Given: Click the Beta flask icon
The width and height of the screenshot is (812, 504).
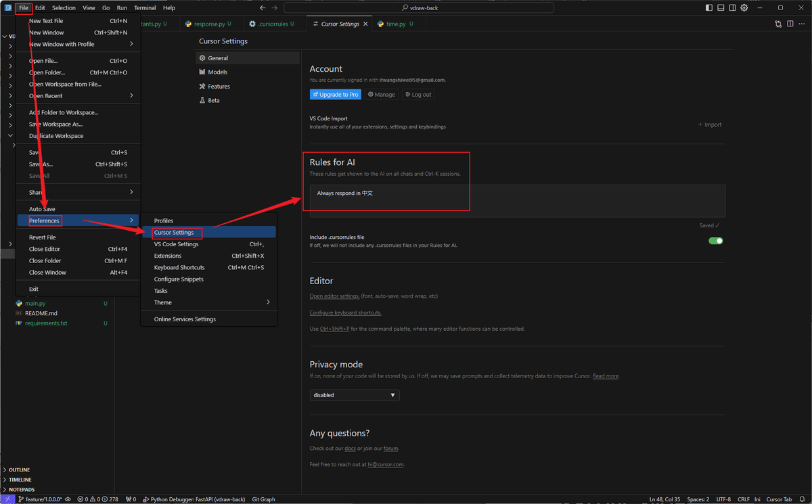Looking at the screenshot, I should point(202,100).
